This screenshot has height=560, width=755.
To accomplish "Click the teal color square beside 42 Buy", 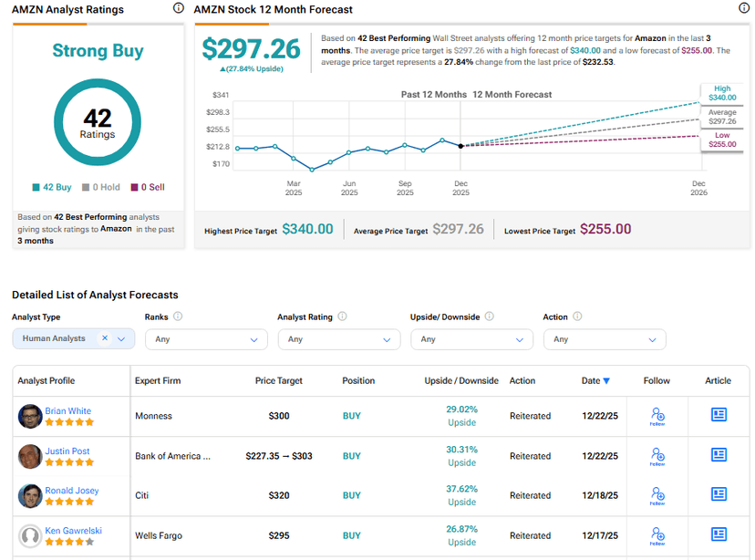I will (x=36, y=187).
